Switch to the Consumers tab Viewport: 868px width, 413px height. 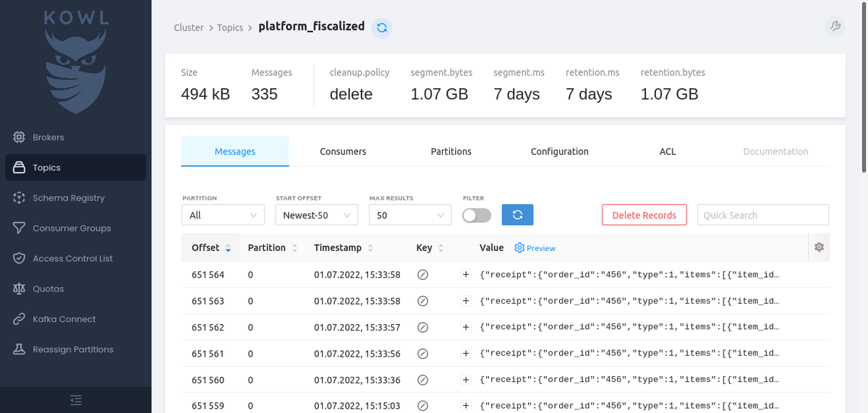tap(343, 151)
